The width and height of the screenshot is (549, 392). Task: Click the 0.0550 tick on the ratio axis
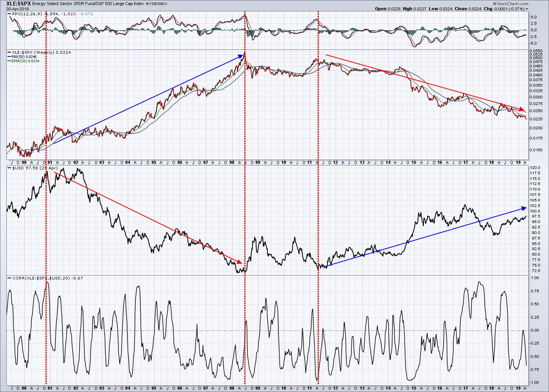point(536,51)
